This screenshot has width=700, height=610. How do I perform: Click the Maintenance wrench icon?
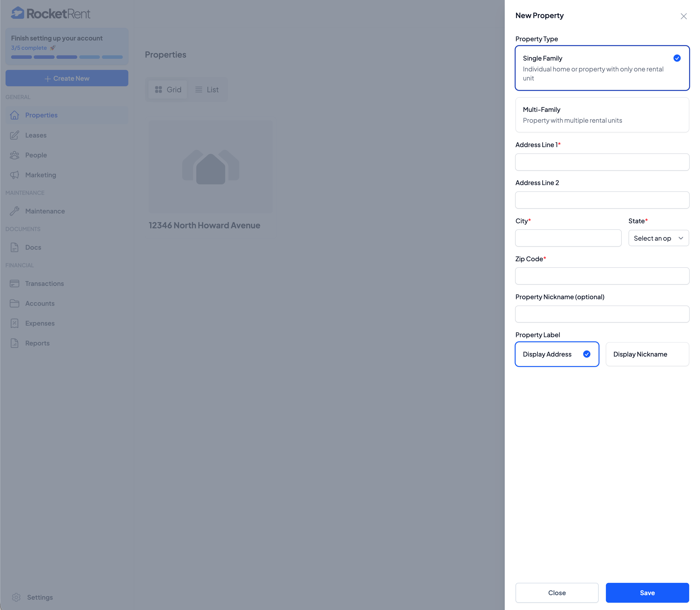point(14,211)
